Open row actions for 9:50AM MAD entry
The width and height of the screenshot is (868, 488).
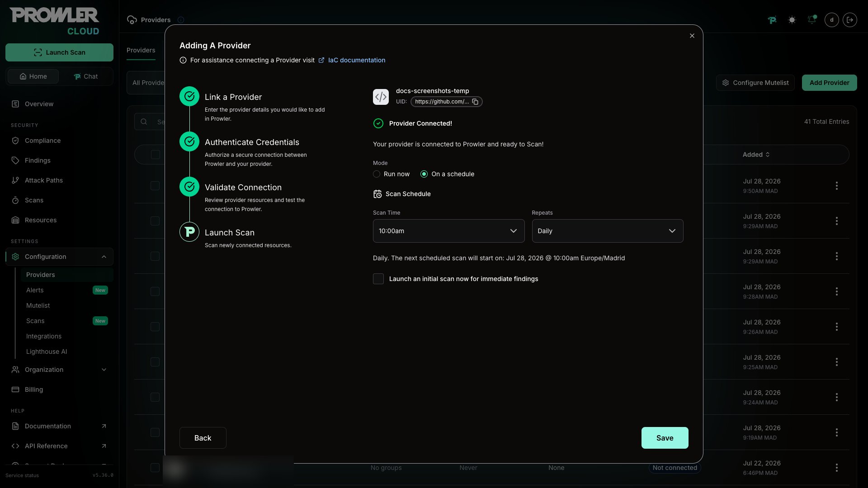(x=837, y=186)
